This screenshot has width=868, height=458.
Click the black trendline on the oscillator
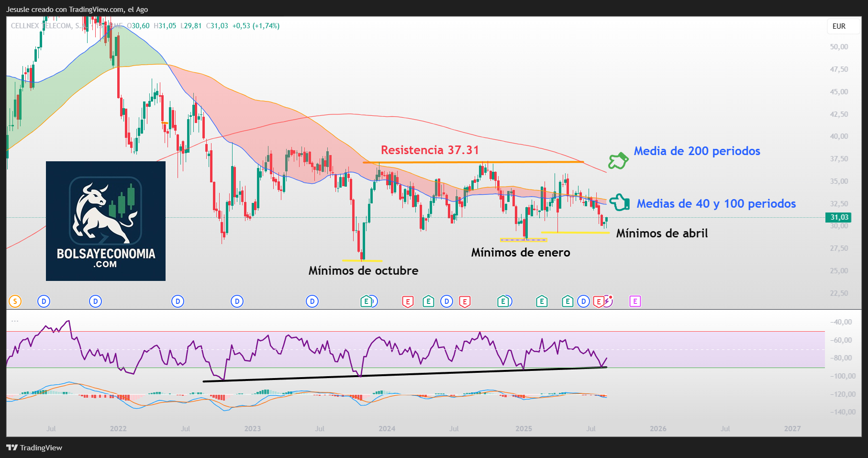[x=405, y=374]
